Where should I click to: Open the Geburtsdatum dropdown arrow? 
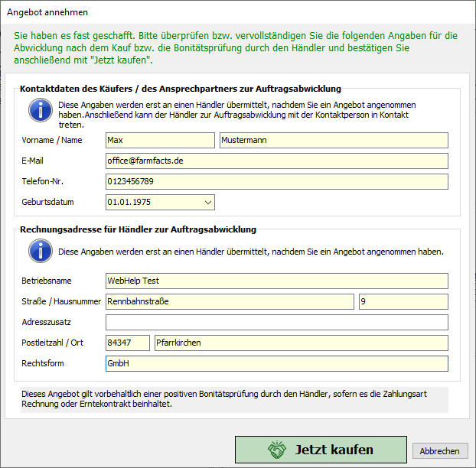[208, 203]
